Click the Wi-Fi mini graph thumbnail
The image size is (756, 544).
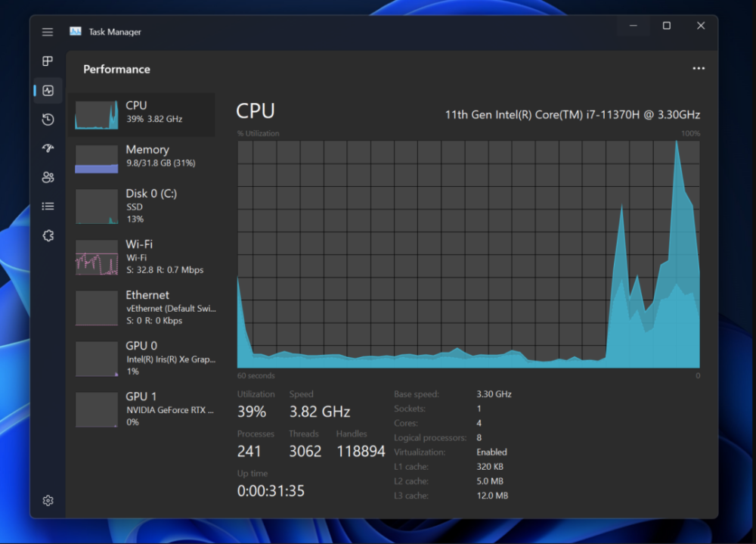(x=97, y=257)
